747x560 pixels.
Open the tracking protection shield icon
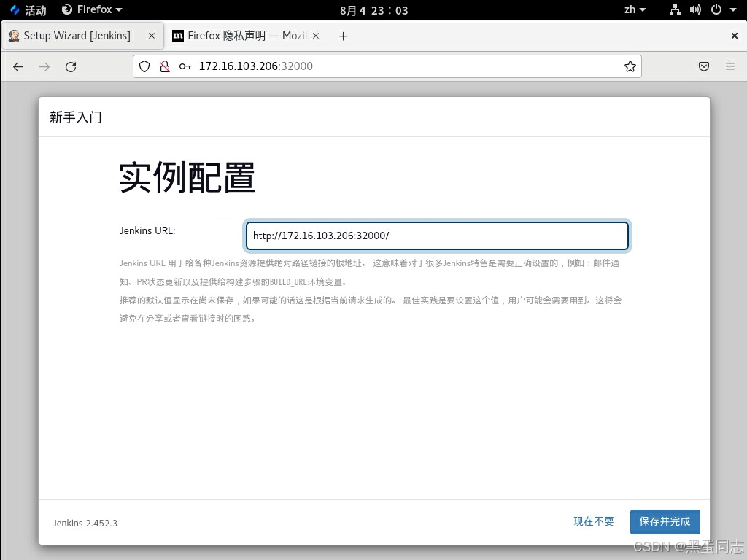pos(144,66)
